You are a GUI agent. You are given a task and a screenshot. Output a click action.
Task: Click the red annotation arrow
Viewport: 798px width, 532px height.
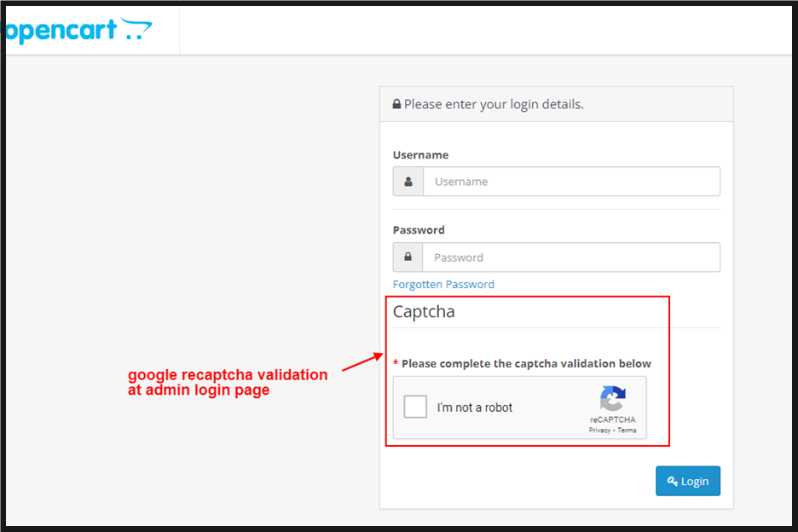361,364
